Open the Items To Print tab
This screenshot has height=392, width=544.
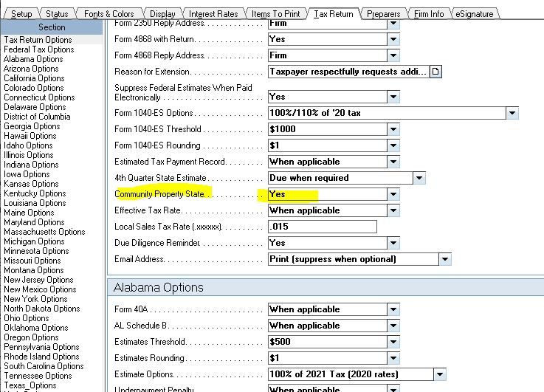275,14
